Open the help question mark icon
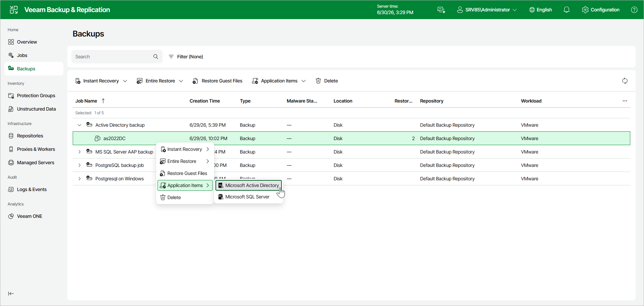 (x=634, y=10)
